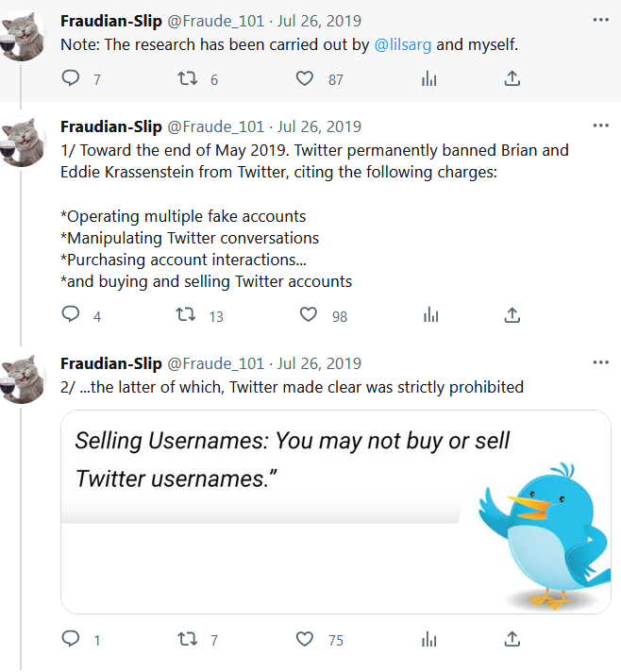The height and width of the screenshot is (672, 621).
Task: Retweet the 2/ tweet with 7 retweets
Action: coord(188,639)
